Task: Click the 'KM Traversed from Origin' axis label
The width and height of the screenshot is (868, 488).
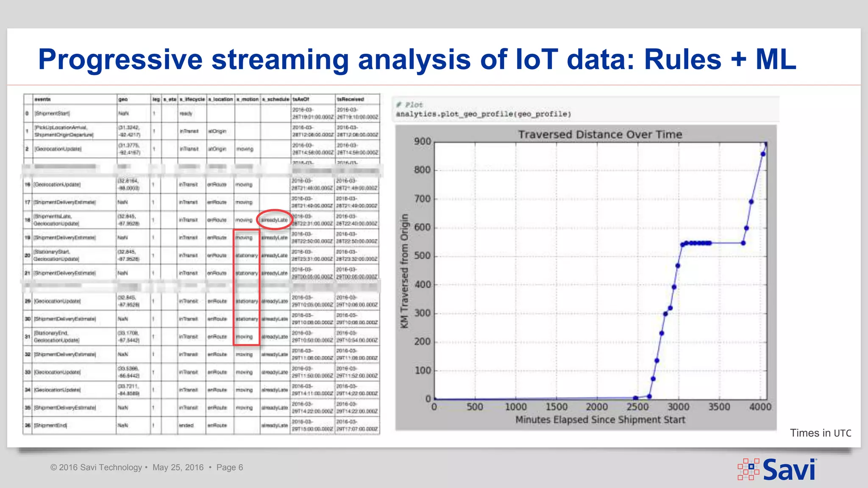Action: pyautogui.click(x=404, y=270)
